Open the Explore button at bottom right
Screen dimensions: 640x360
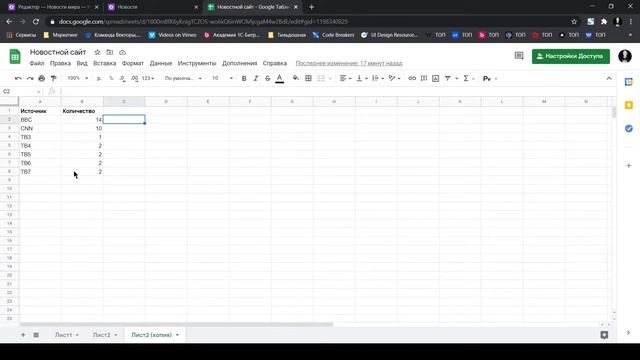coord(604,335)
